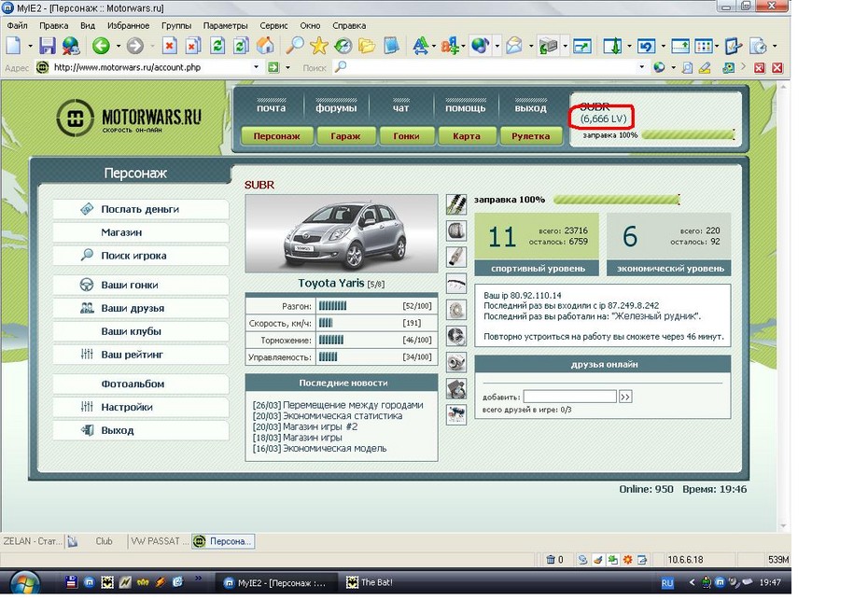The image size is (868, 614).
Task: Open Ваши гонки in the sidebar
Action: [141, 286]
